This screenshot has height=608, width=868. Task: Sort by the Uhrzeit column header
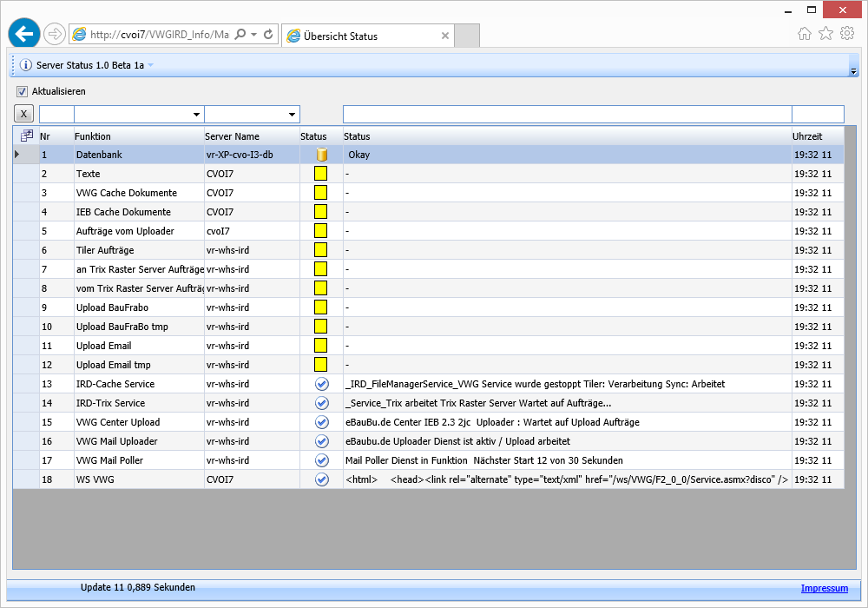click(x=818, y=136)
